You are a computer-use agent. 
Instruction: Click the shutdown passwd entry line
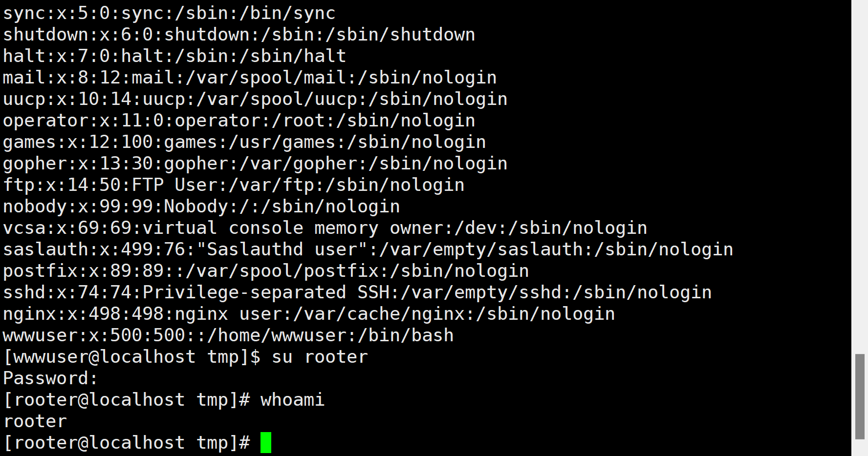click(x=239, y=35)
